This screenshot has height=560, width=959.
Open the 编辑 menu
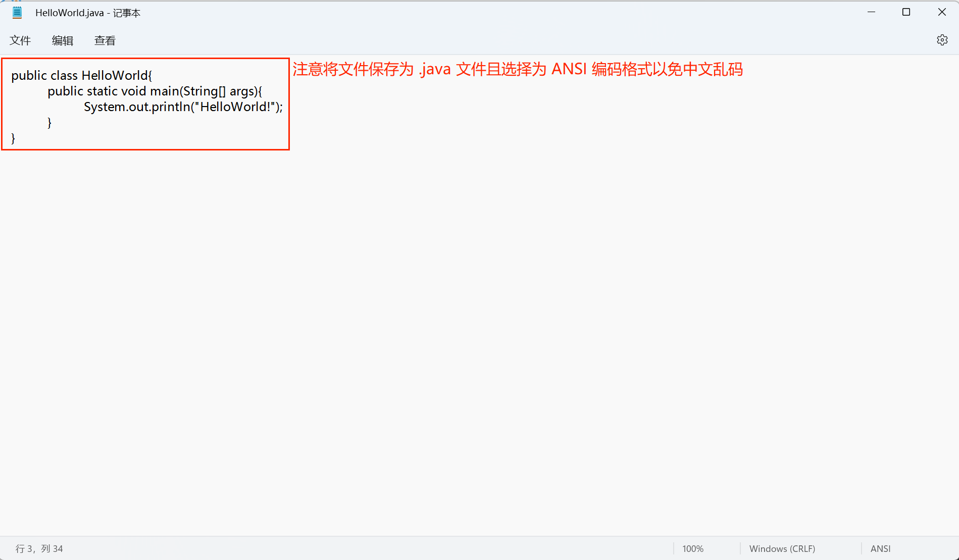pyautogui.click(x=63, y=40)
